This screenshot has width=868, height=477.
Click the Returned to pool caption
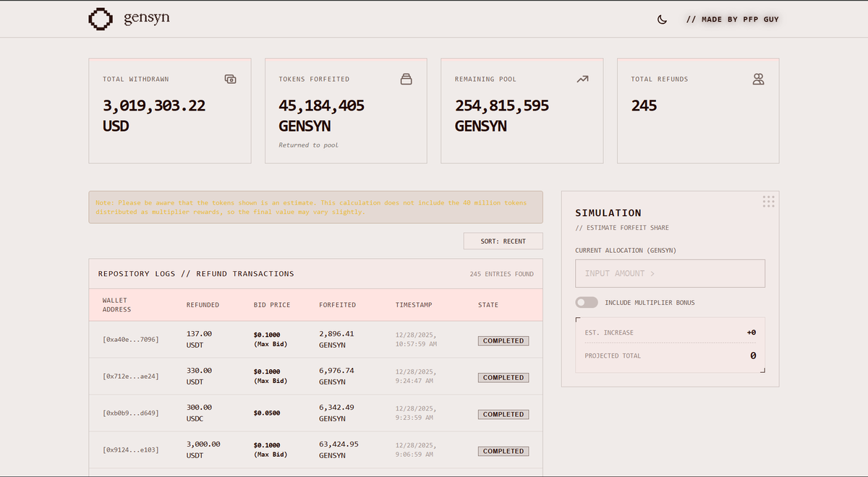(x=309, y=145)
